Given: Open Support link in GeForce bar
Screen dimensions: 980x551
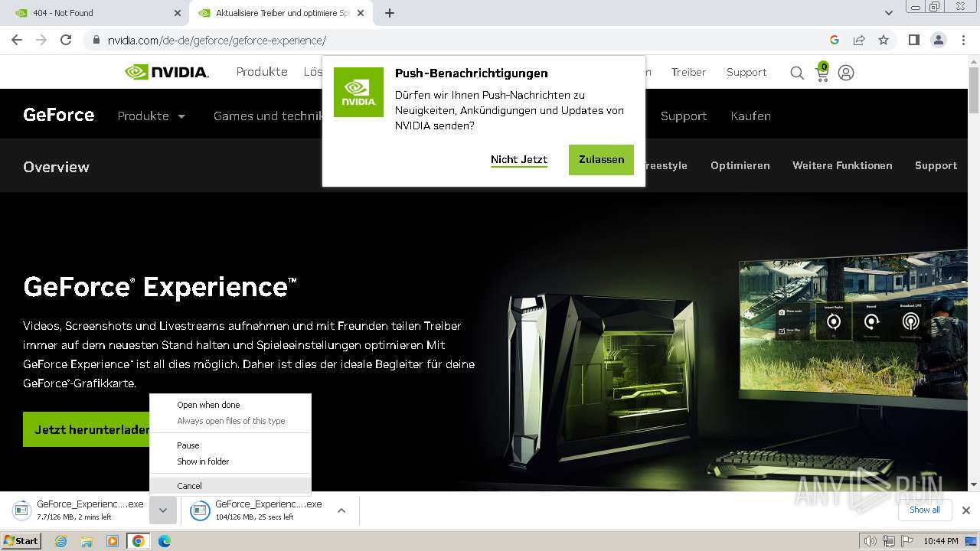Looking at the screenshot, I should point(684,116).
